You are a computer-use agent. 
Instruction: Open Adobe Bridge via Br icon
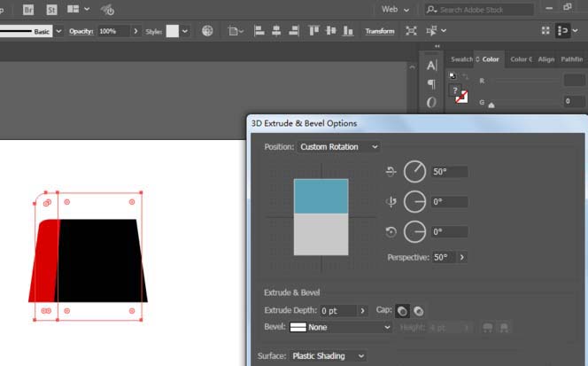click(x=28, y=10)
